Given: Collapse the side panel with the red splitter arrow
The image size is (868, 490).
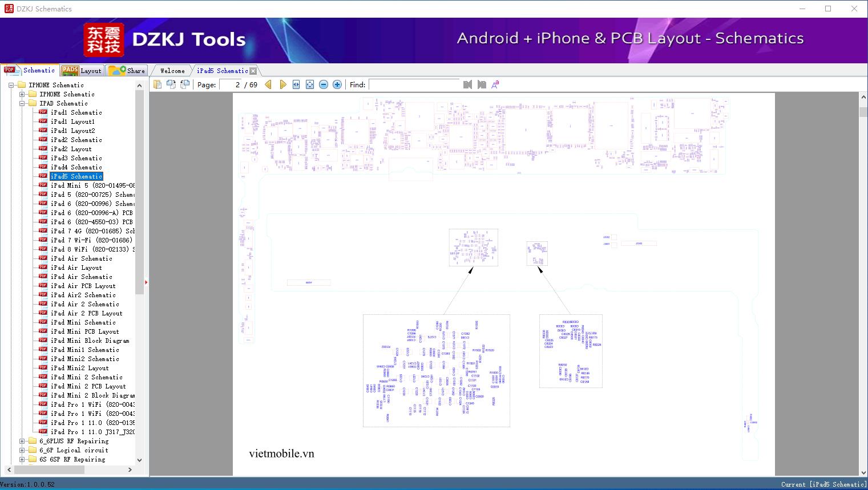Looking at the screenshot, I should tap(146, 282).
